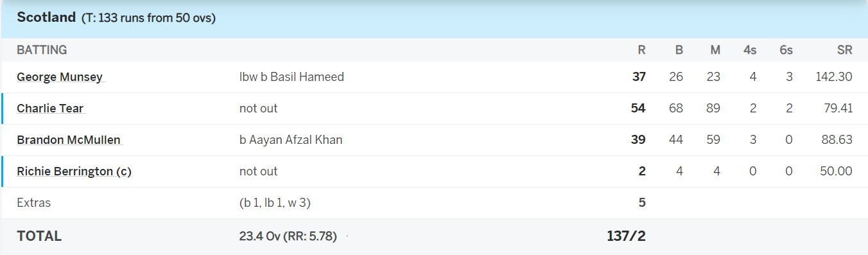Click Brandon McMullen player name

[x=69, y=140]
